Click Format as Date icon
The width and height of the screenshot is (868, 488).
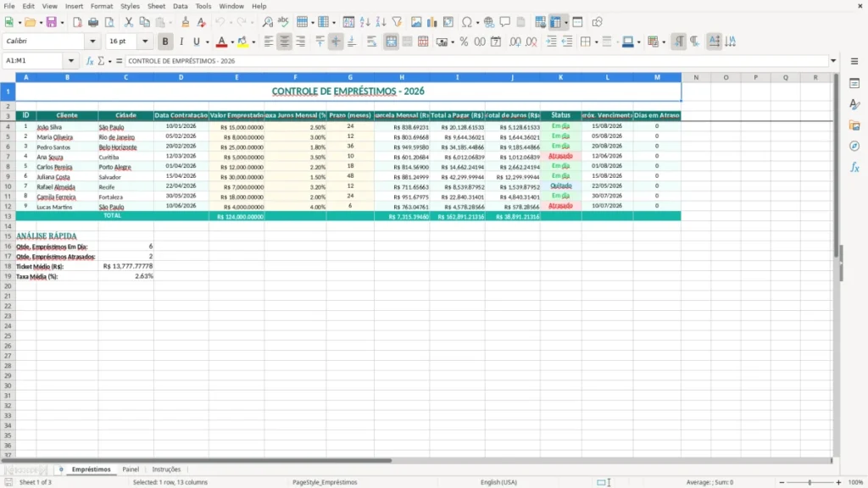pos(496,42)
